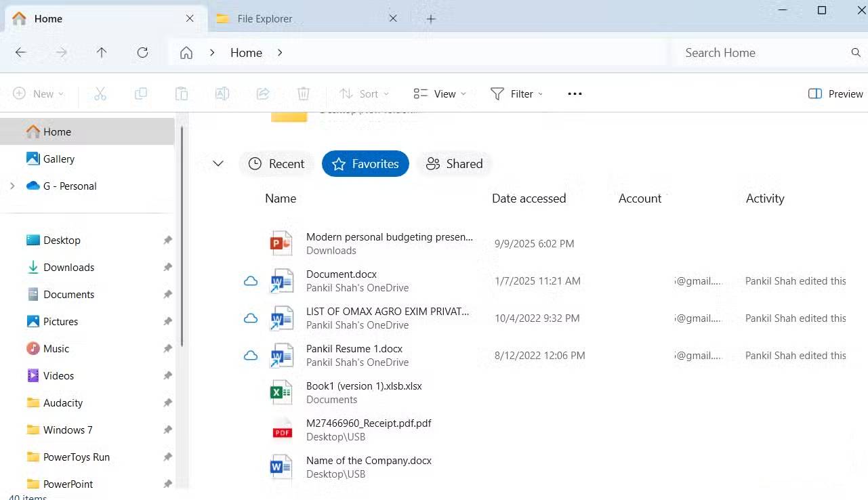Click the Refresh icon in navigation bar
The width and height of the screenshot is (868, 500).
142,53
